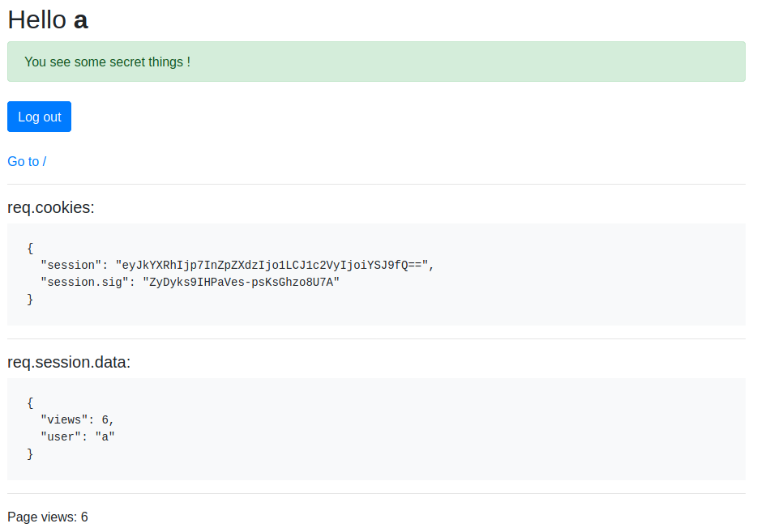The image size is (757, 532).
Task: Click the 'req.session.data:' heading
Action: [x=69, y=362]
